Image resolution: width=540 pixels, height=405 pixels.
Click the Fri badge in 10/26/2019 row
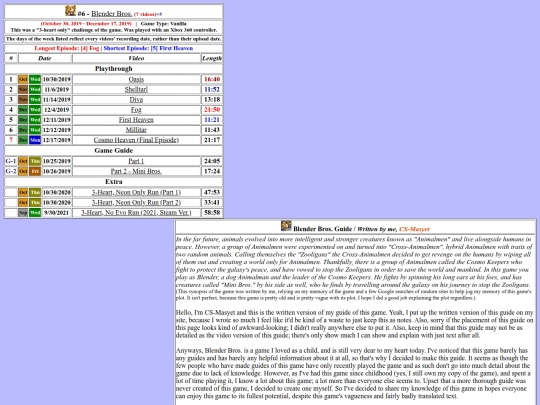[x=35, y=171]
